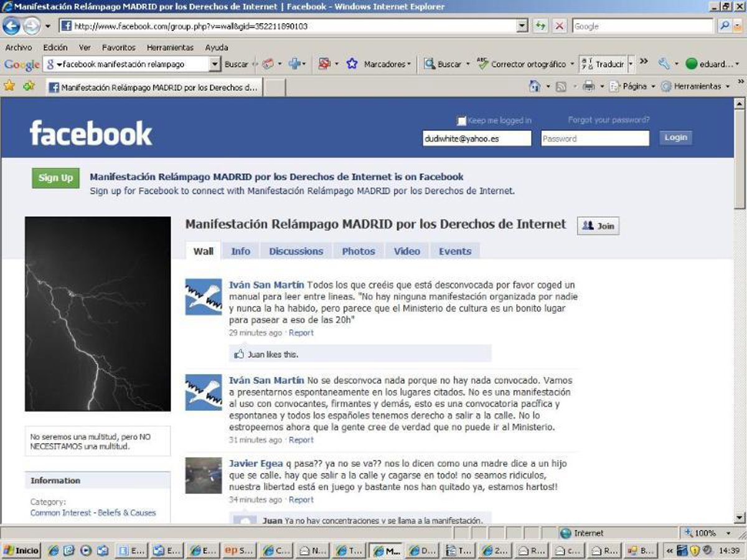
Task: Toggle the Keep me logged in checkbox
Action: (x=461, y=121)
